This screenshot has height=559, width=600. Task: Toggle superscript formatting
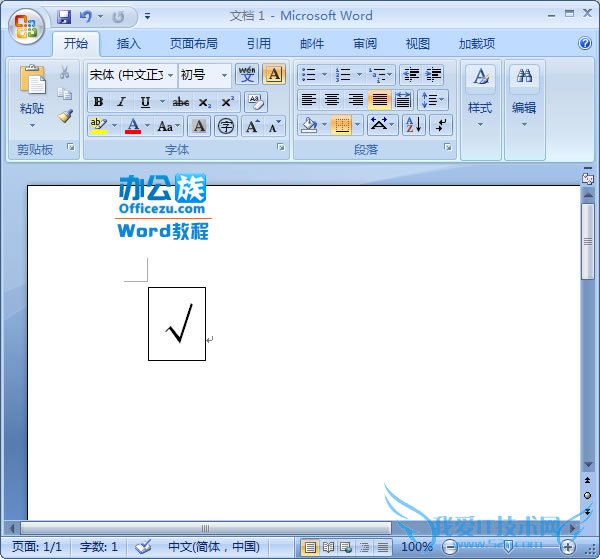(228, 102)
